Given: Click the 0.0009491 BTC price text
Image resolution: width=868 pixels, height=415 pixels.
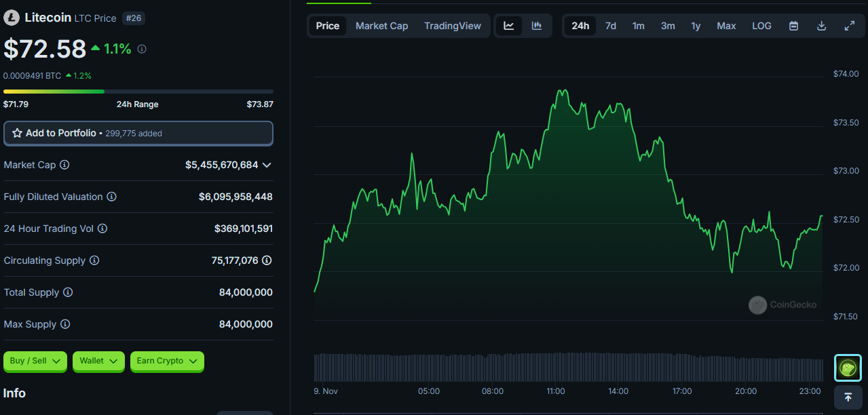Looking at the screenshot, I should [33, 76].
